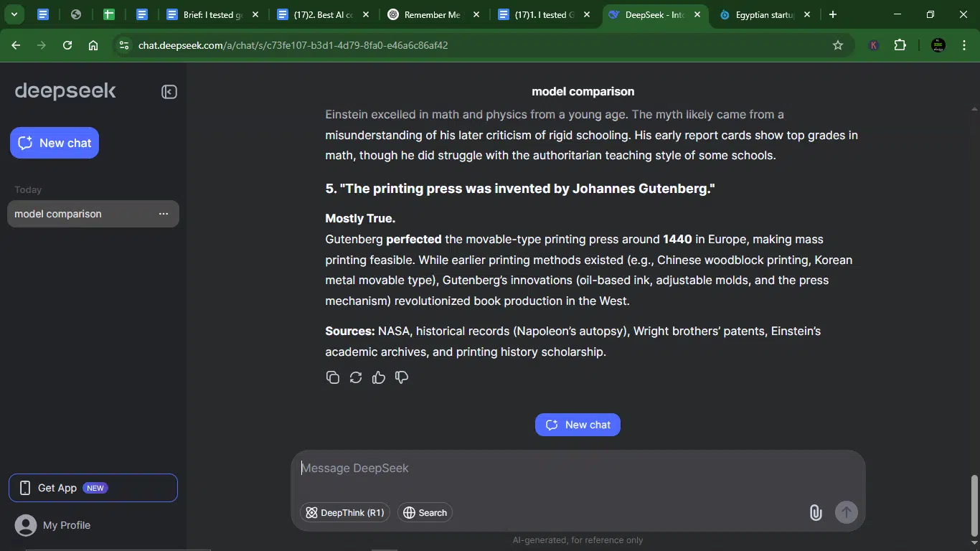Regenerate the response with refresh icon
Screen dimensions: 980x551
[356, 377]
